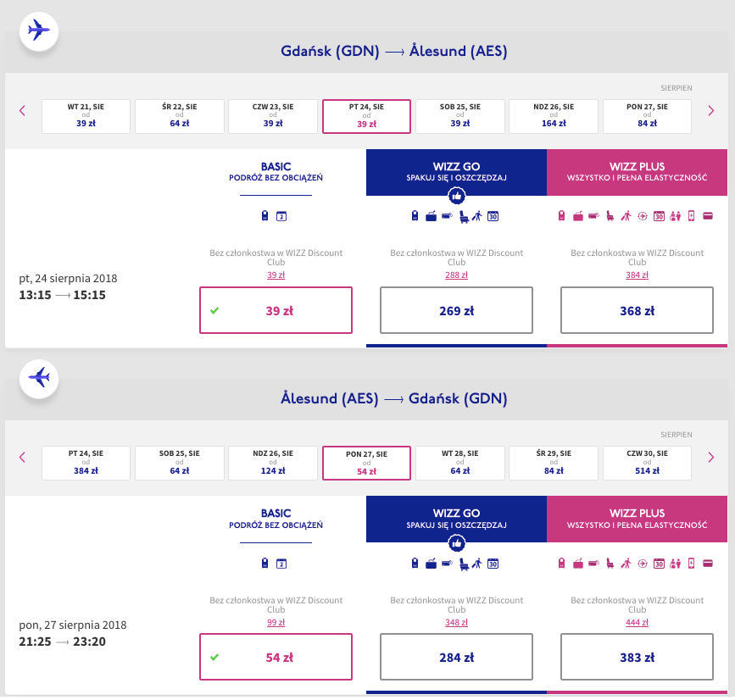
Task: Click WIZZ GO suitcase icon, Gdańsk–Ålesund flight
Action: click(x=431, y=216)
